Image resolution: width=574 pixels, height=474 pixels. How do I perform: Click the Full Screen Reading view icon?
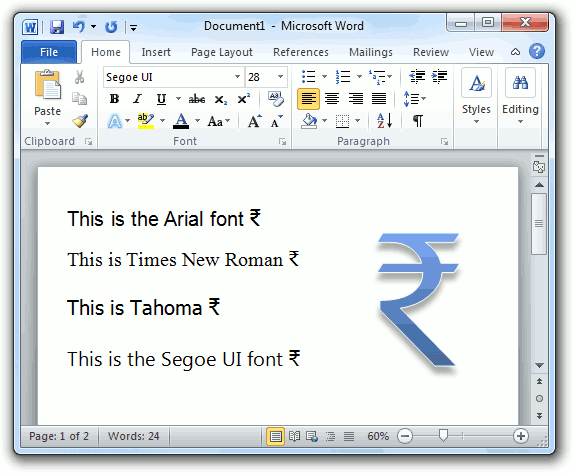(x=294, y=436)
